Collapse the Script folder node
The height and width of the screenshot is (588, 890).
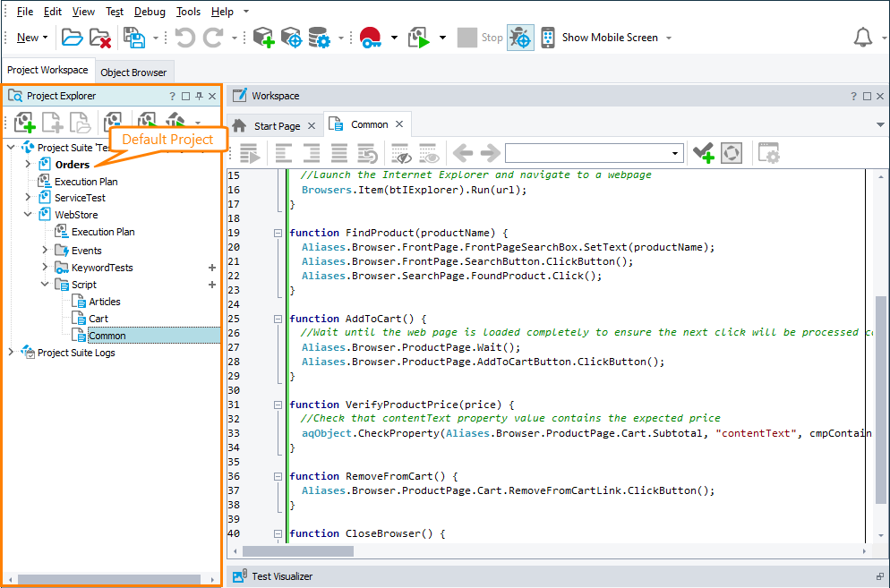[45, 285]
